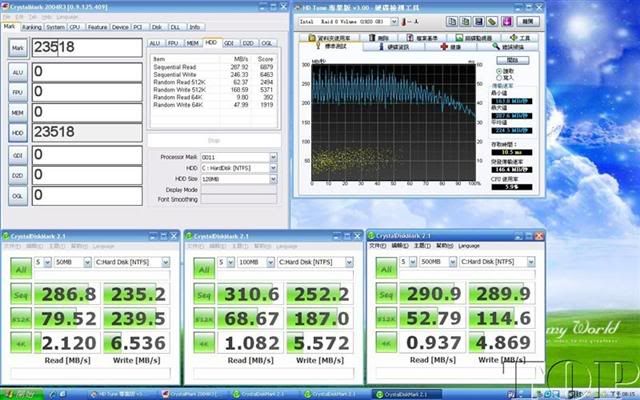Click the Internet Explorer quick launch icon on the taskbar
Image resolution: width=640 pixels, height=400 pixels.
53,395
